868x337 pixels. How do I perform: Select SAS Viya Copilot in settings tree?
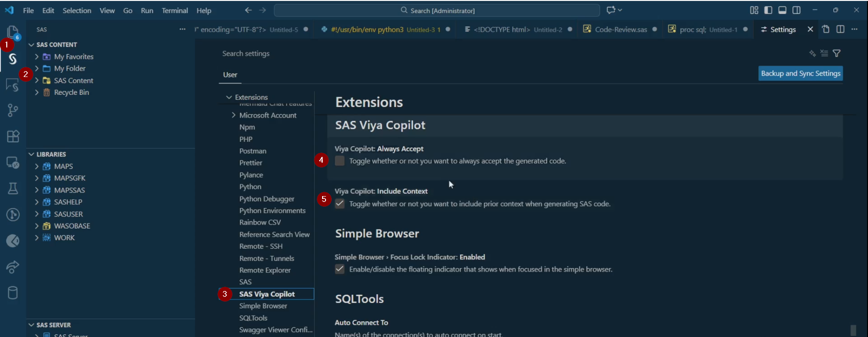[x=267, y=294]
